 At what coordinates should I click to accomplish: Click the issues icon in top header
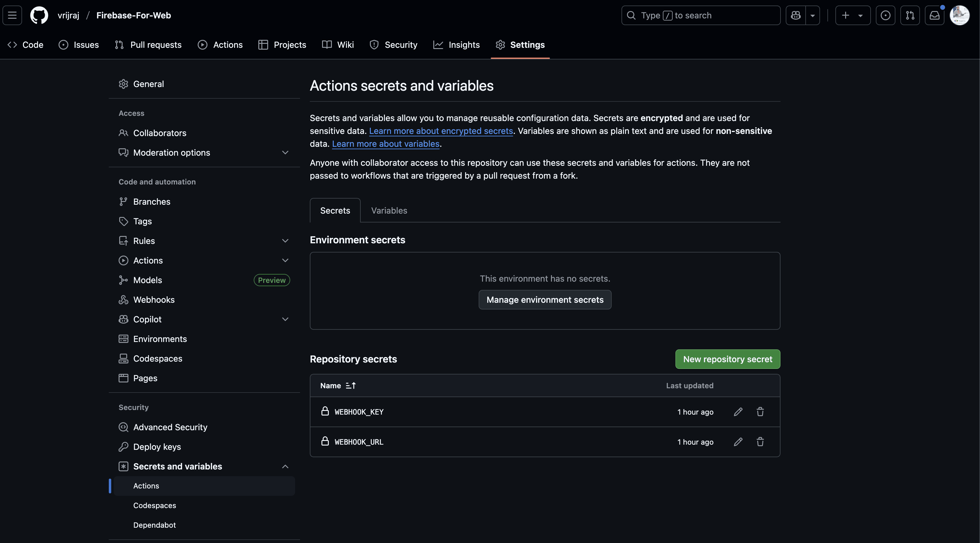(x=885, y=15)
